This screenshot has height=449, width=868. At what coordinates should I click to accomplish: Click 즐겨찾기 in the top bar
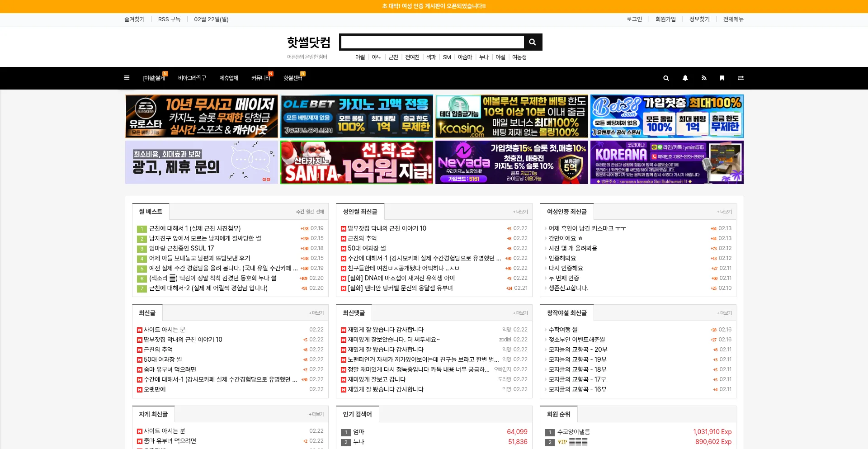point(134,19)
